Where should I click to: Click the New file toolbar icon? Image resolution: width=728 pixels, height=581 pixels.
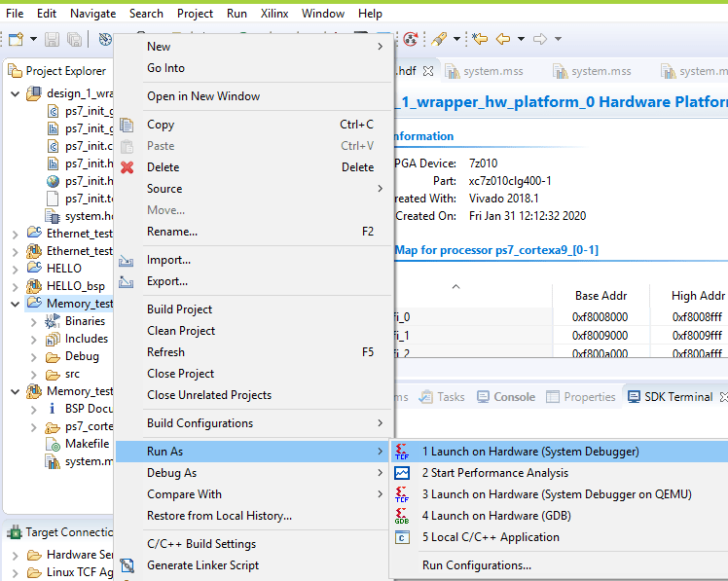[x=16, y=39]
